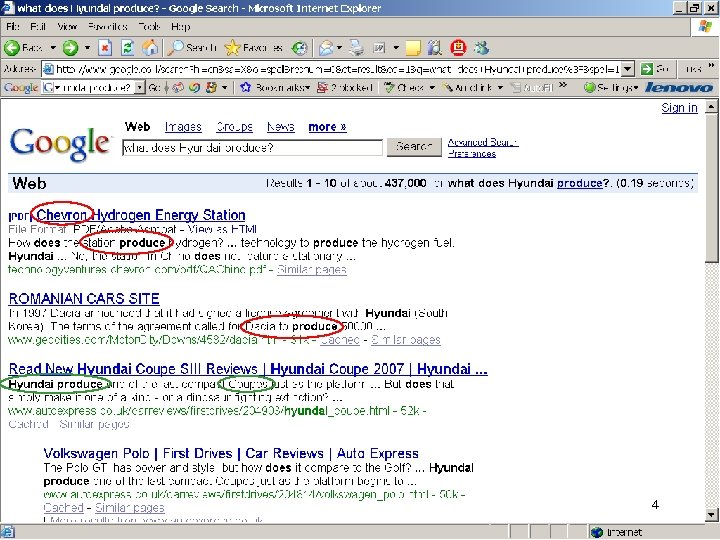720x540 pixels.
Task: Open the Back button history dropdown arrow
Action: click(x=53, y=48)
